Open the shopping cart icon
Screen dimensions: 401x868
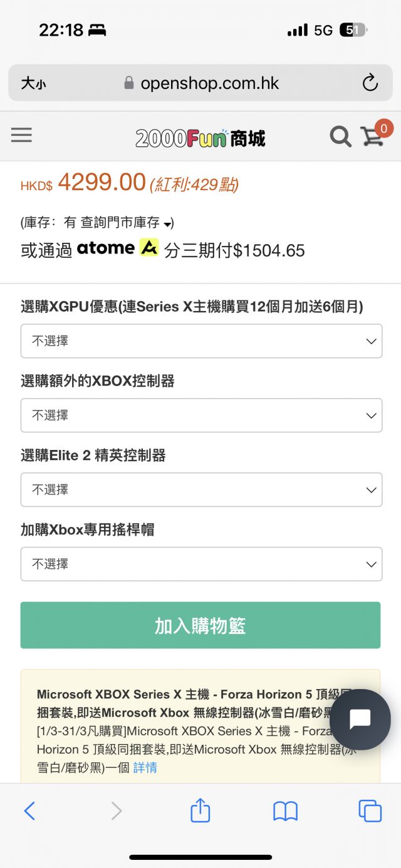[374, 137]
